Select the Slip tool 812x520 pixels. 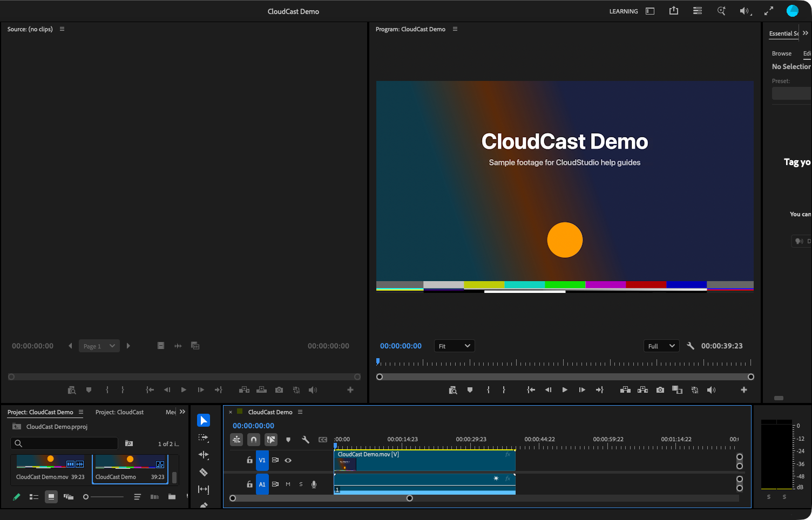[x=204, y=489]
